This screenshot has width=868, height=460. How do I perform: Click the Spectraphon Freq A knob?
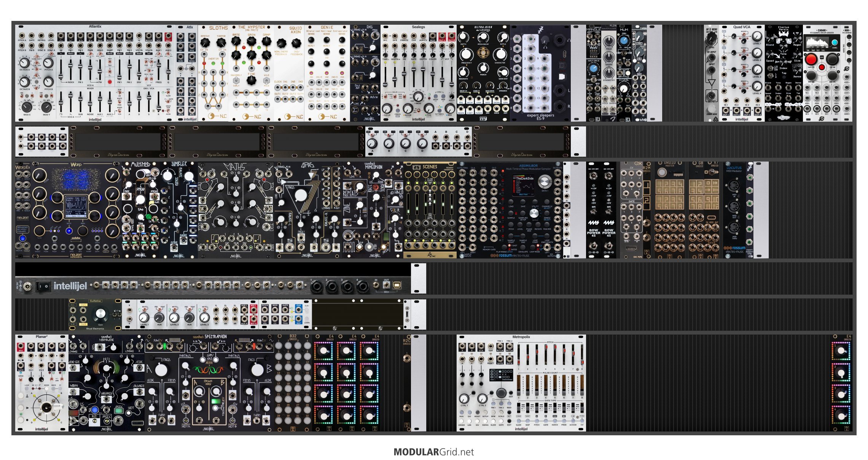pos(161,370)
